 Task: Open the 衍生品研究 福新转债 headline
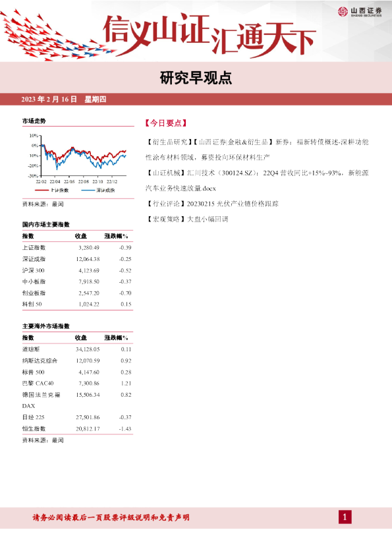(257, 150)
